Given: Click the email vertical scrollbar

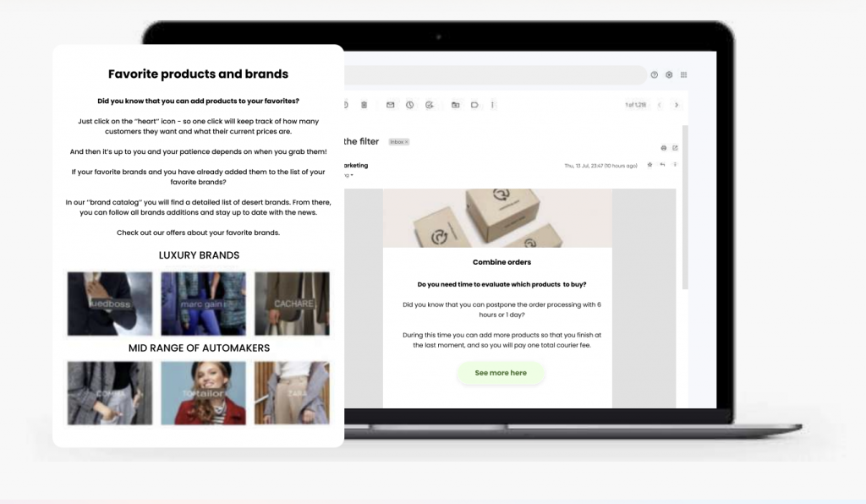Looking at the screenshot, I should [685, 207].
